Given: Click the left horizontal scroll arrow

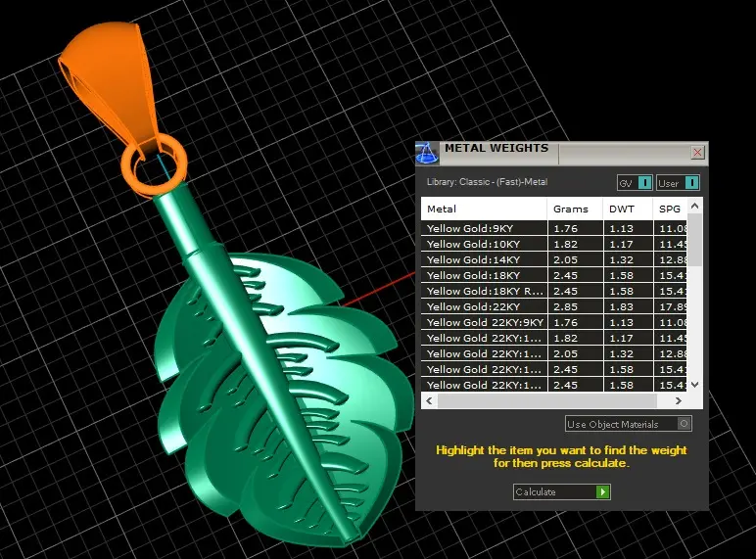Looking at the screenshot, I should click(429, 400).
